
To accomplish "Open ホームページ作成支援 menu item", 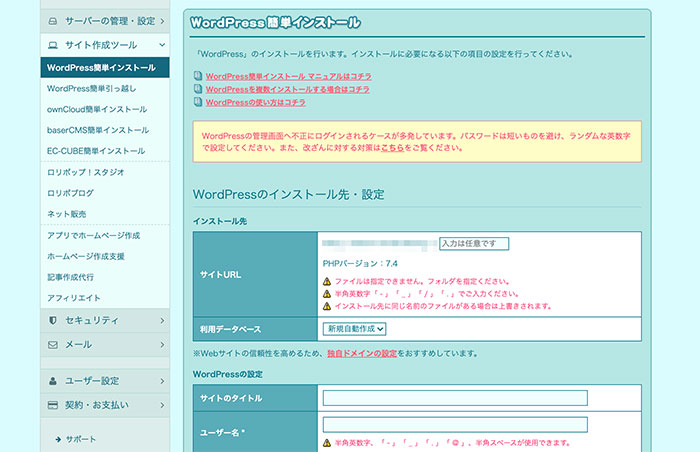I will tap(86, 256).
